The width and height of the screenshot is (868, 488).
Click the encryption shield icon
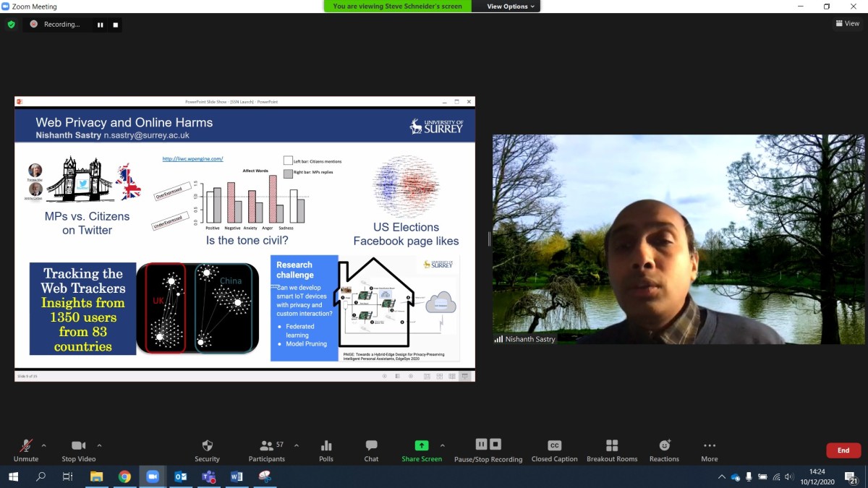11,24
